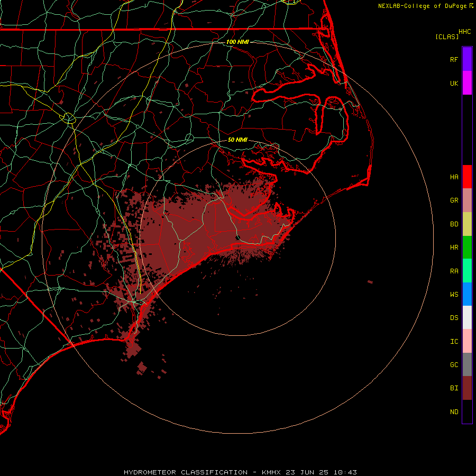Click the DS legend label
This screenshot has height=476, width=476.
point(454,318)
